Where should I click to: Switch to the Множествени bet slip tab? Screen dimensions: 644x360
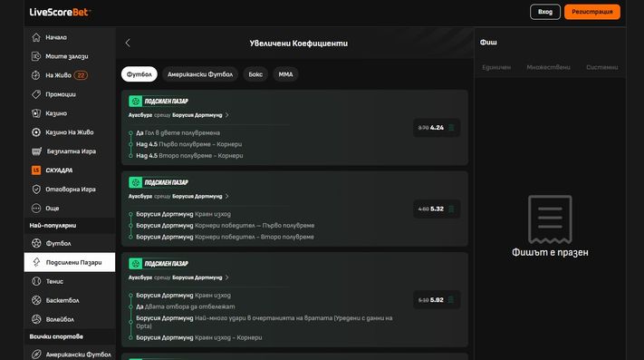pos(548,67)
